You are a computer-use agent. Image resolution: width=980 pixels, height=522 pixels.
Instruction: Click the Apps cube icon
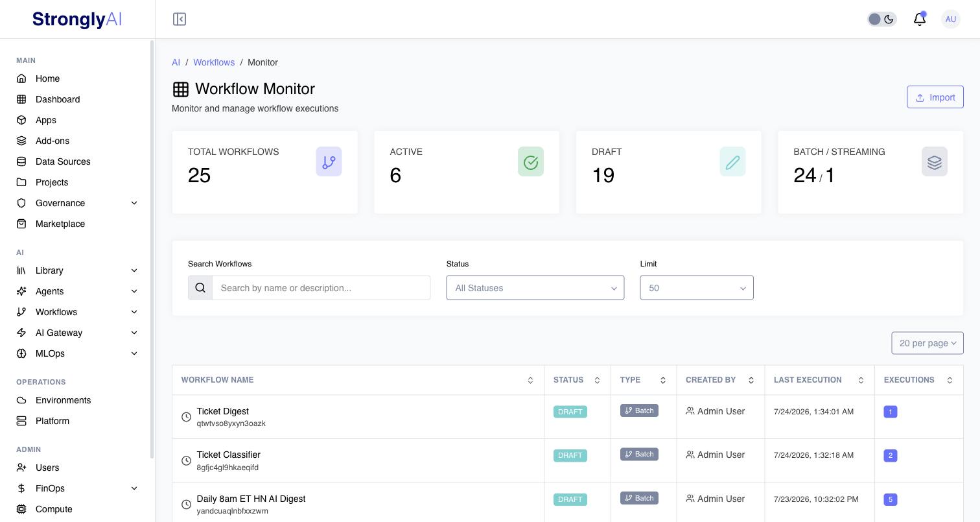point(21,120)
